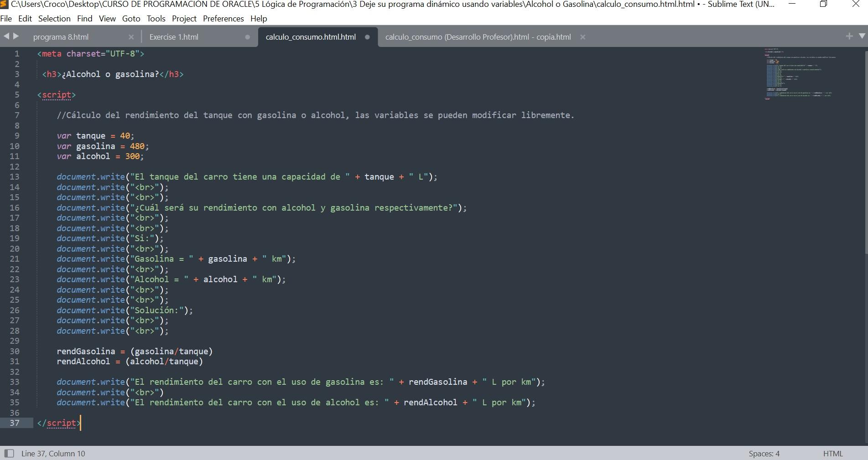Click the " L por km" string on line 33

[x=509, y=382]
